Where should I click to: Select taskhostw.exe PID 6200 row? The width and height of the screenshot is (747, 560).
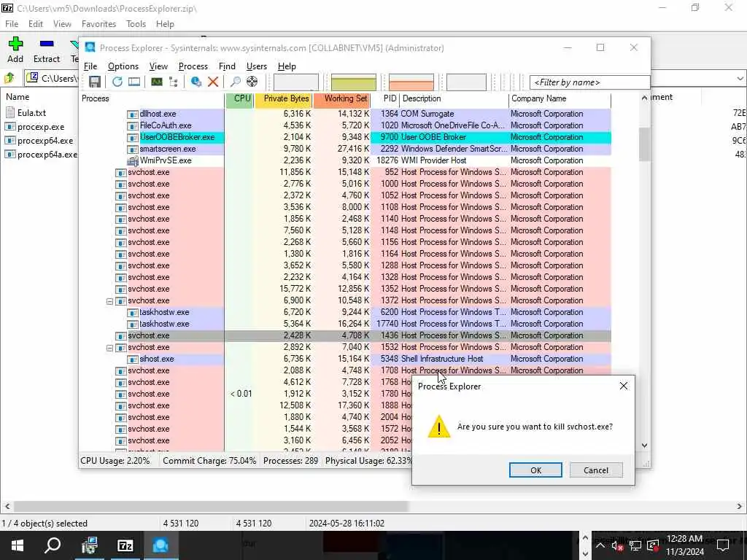coord(345,312)
